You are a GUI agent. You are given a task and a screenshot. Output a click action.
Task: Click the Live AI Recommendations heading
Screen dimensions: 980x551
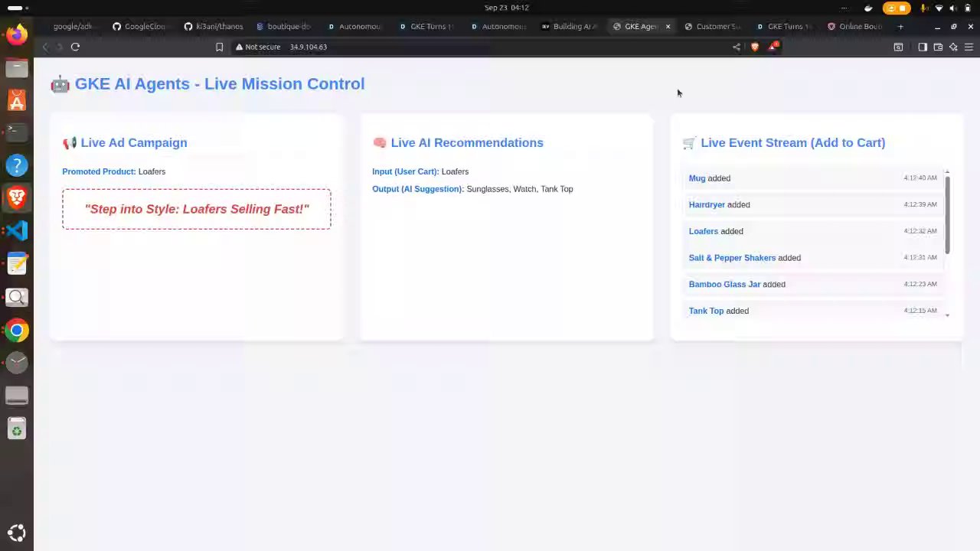458,142
